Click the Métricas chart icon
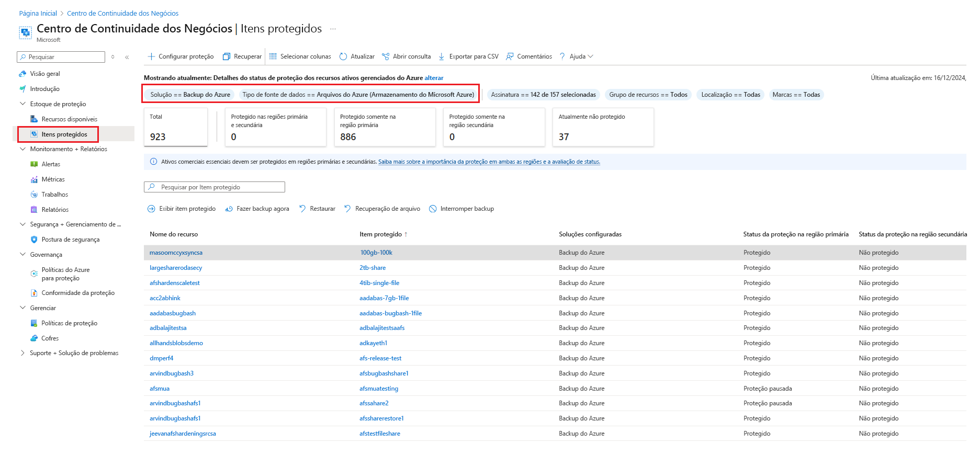 click(x=34, y=179)
